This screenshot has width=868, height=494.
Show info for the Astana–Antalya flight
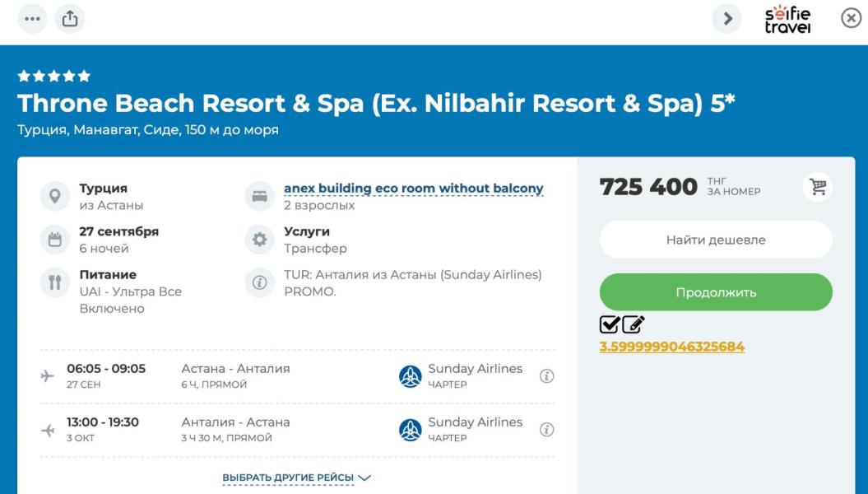(x=546, y=376)
